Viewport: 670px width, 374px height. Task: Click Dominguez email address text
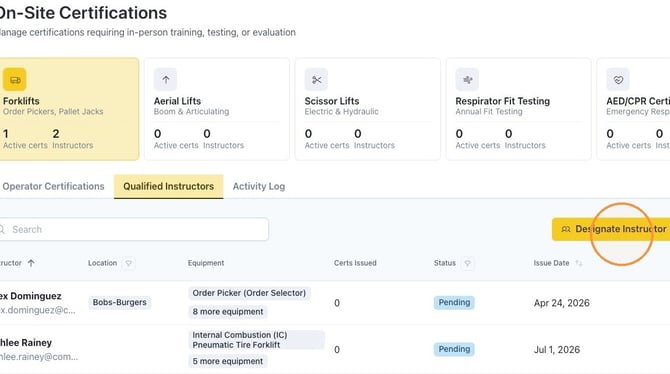[38, 310]
